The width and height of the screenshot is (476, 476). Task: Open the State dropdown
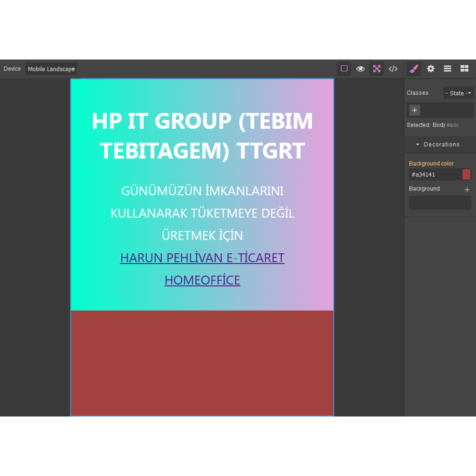[x=458, y=93]
